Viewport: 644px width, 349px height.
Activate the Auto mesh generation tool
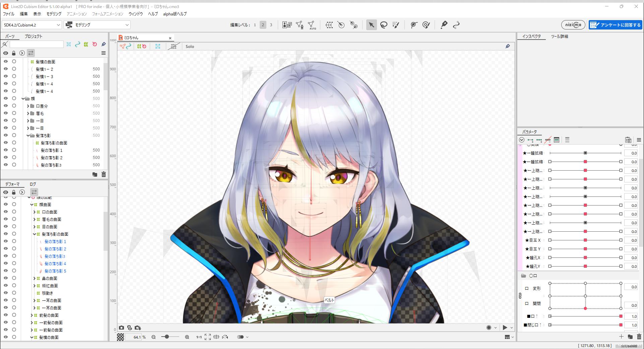coord(312,24)
